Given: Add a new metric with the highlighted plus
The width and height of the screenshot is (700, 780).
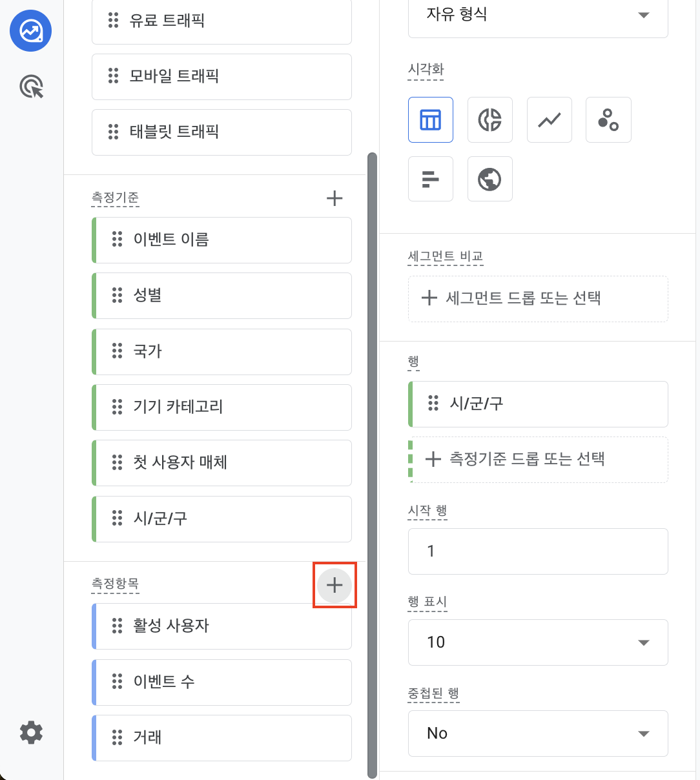Looking at the screenshot, I should [x=335, y=585].
